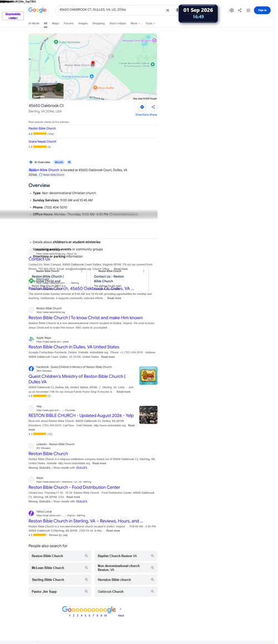Image resolution: width=278 pixels, height=644 pixels.
Task: Open 'Reston Bible Church in Dulles, VA United States'
Action: 74,347
